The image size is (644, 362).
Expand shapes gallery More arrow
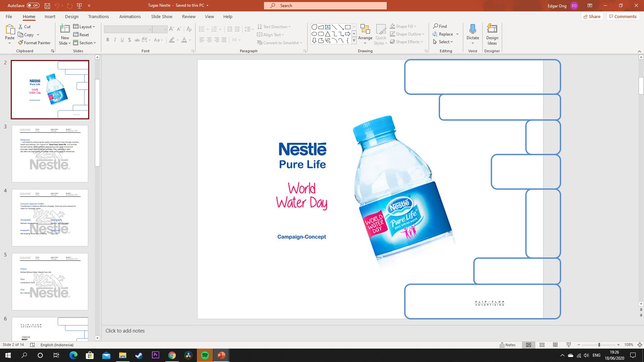point(354,40)
